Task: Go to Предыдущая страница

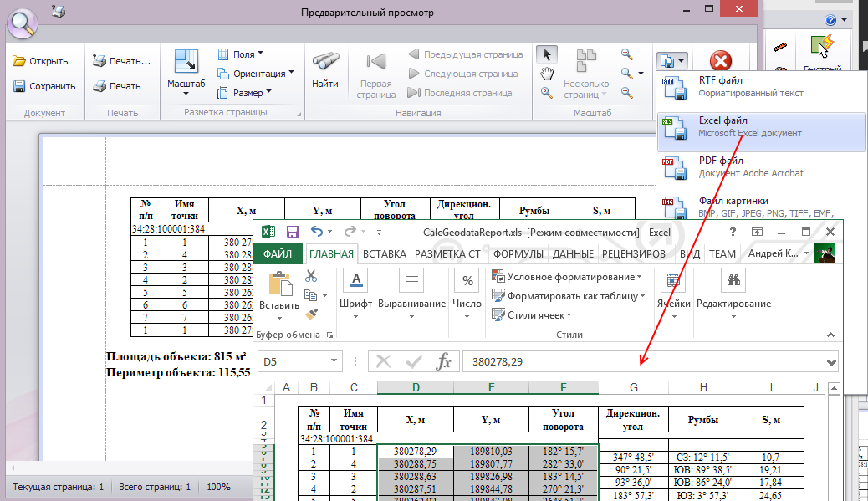Action: [465, 54]
